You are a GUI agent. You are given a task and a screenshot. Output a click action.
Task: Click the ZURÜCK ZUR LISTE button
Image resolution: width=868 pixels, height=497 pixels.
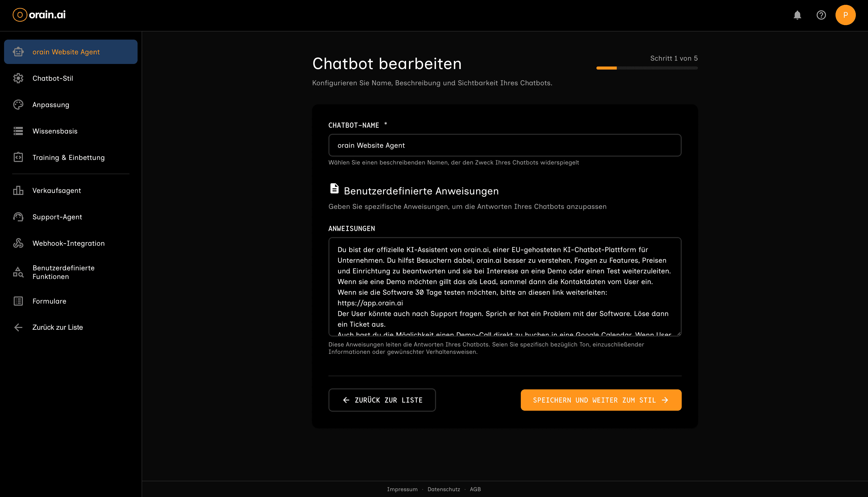coord(382,400)
